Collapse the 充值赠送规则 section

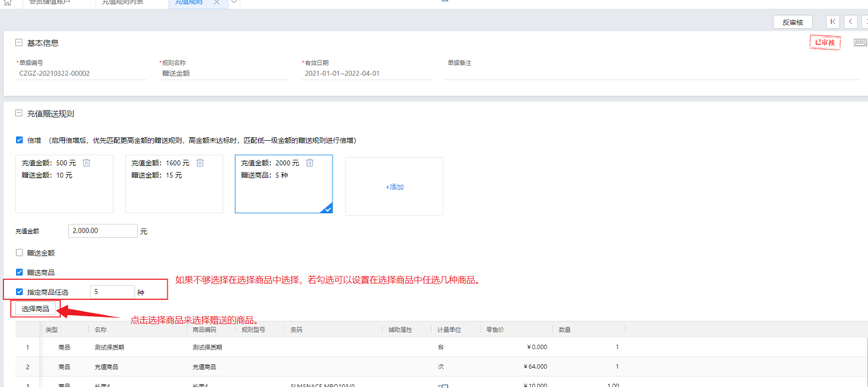[19, 114]
